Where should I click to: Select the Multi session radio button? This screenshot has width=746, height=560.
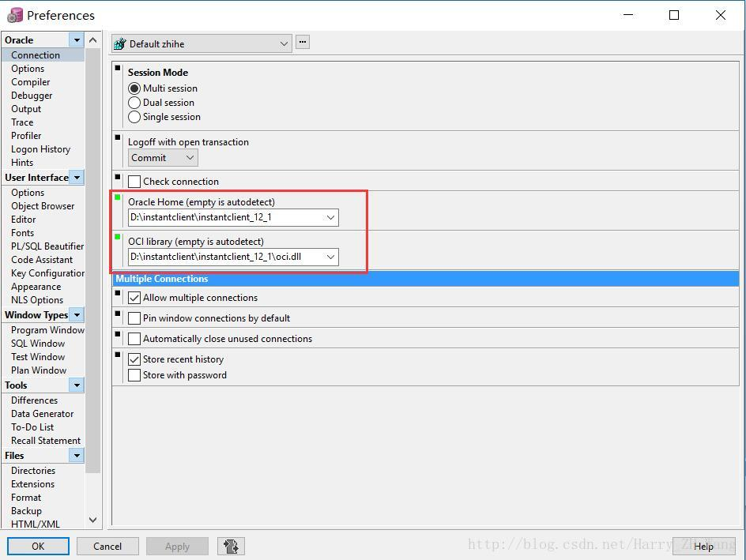134,88
